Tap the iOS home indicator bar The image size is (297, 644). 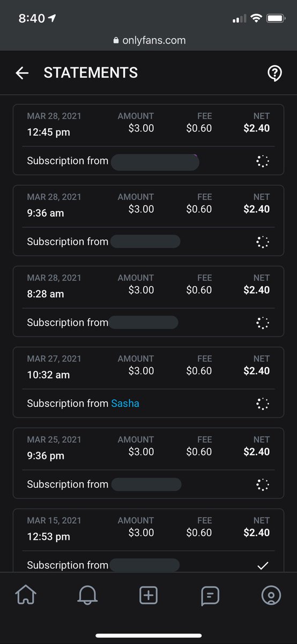point(148,635)
